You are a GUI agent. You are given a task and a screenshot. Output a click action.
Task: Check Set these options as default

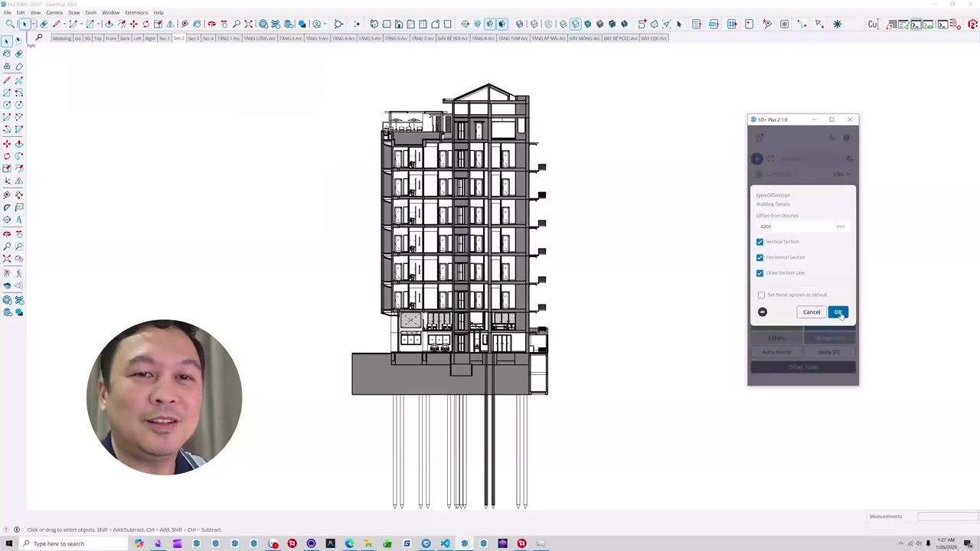point(761,295)
